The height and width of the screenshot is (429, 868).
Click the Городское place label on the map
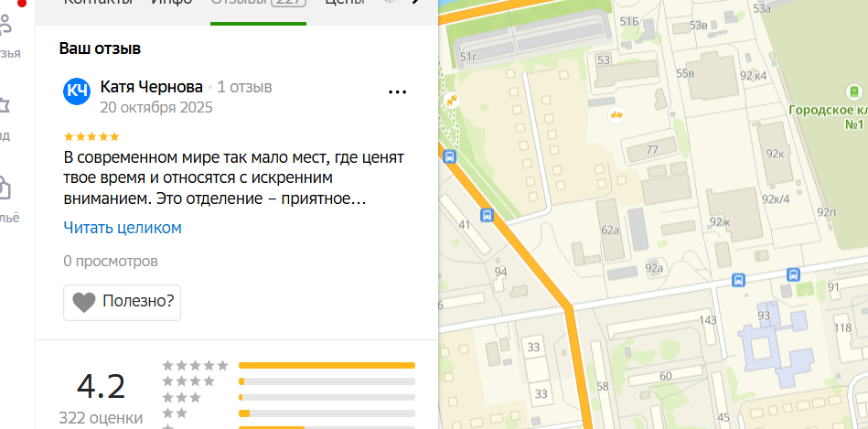[828, 117]
